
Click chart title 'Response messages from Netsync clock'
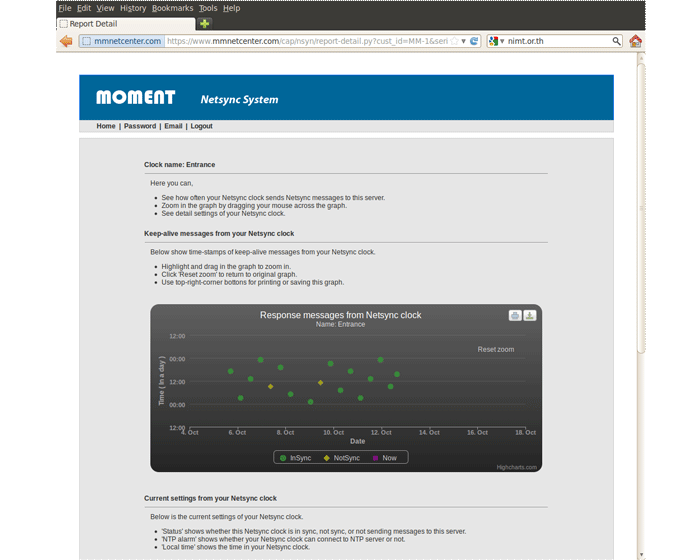[x=341, y=315]
